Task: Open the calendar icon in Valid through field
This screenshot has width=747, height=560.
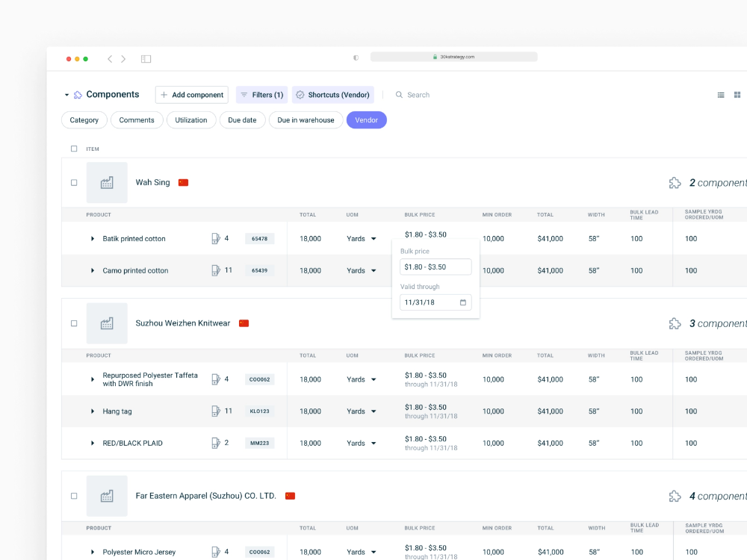Action: coord(463,302)
